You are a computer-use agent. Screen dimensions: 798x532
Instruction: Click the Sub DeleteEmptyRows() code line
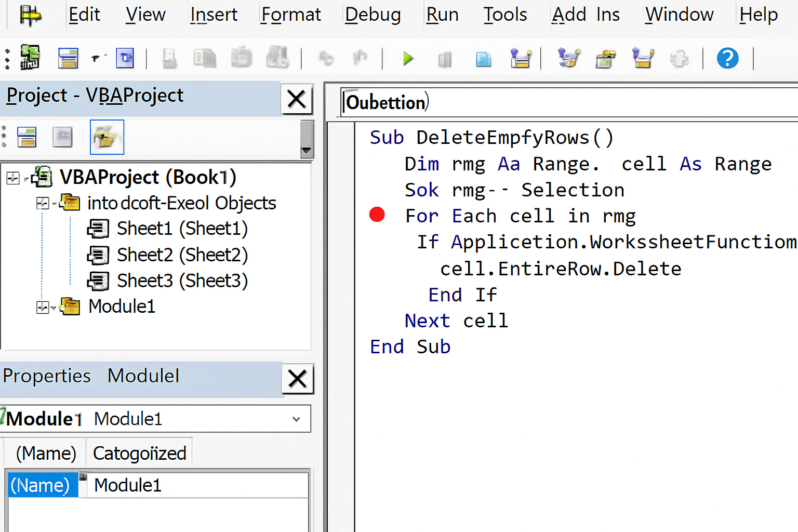click(x=491, y=138)
